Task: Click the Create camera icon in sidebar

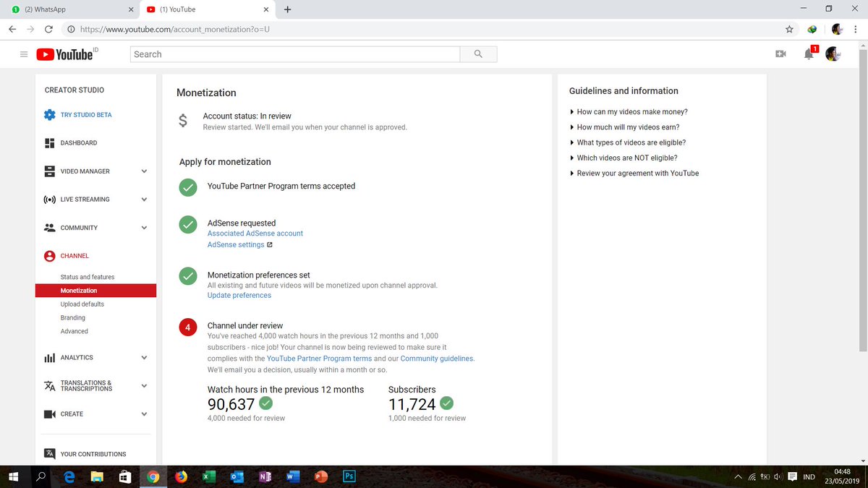Action: (49, 414)
